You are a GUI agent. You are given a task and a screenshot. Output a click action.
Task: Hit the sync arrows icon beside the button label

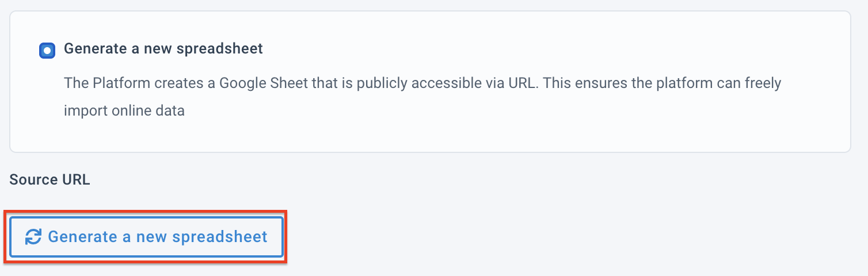click(33, 237)
